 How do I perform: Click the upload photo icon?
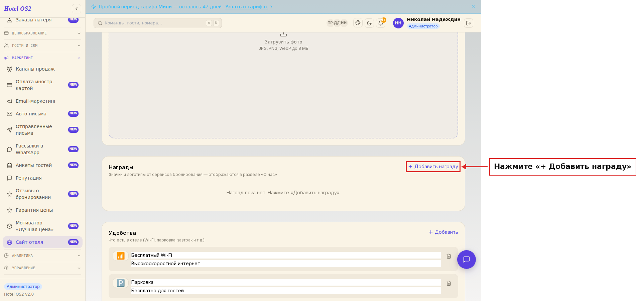pyautogui.click(x=283, y=34)
